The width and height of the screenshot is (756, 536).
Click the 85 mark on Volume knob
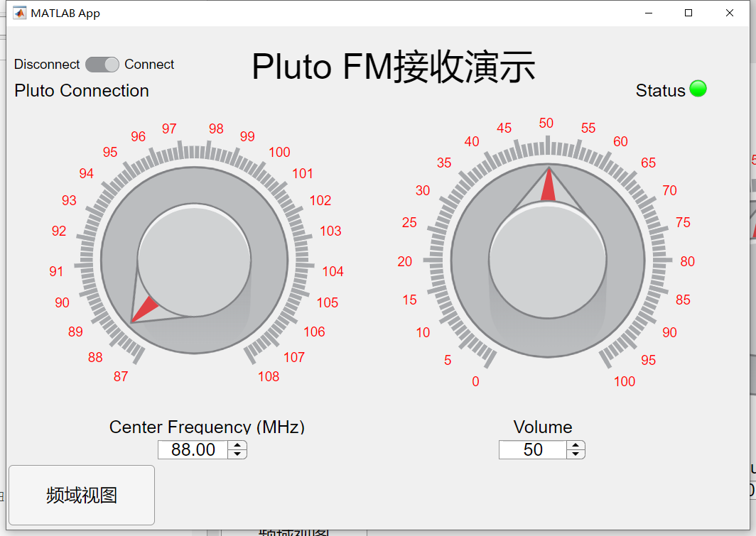684,300
